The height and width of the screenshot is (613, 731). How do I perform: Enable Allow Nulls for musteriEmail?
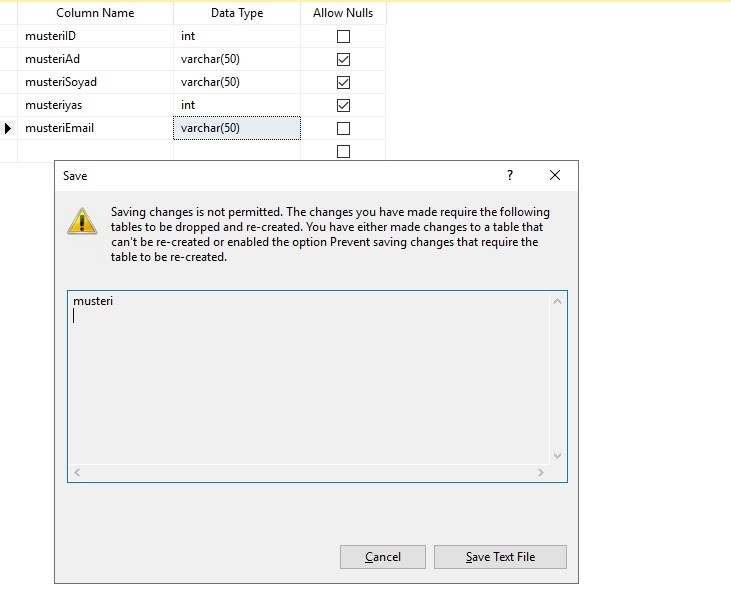[x=343, y=128]
